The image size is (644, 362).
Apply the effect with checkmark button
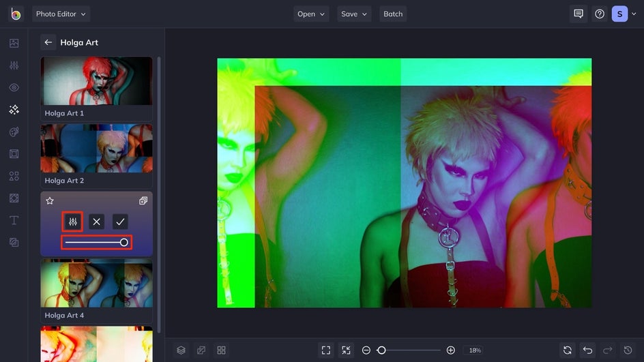(120, 222)
